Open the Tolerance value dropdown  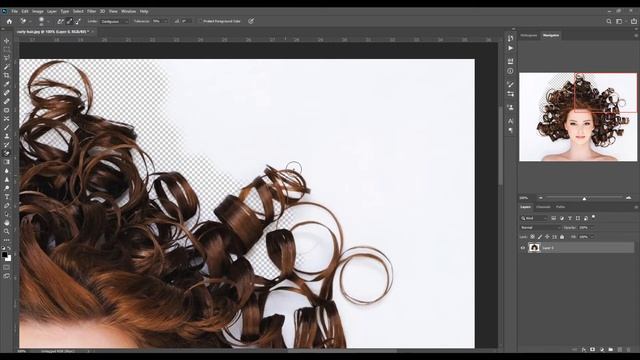[165, 21]
